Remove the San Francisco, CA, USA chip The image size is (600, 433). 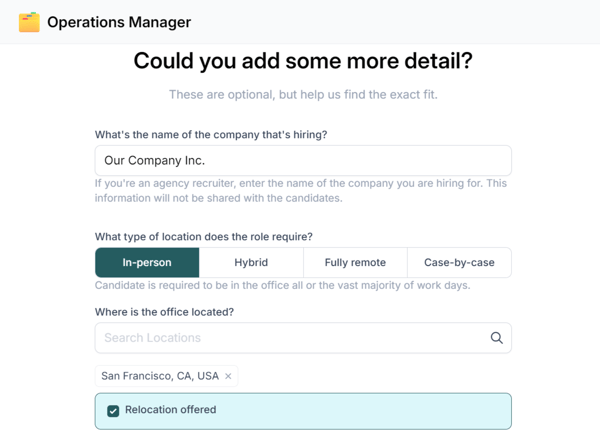point(228,376)
